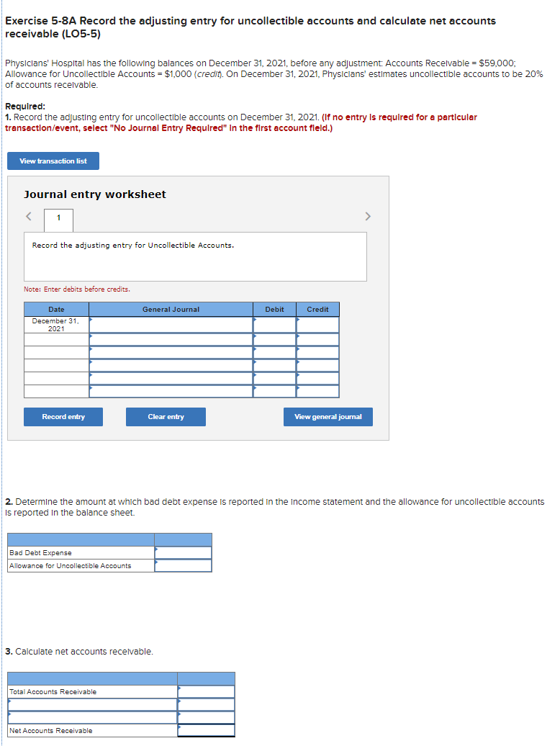Image resolution: width=560 pixels, height=746 pixels.
Task: Click the Bad Debt Expense label
Action: 40,553
